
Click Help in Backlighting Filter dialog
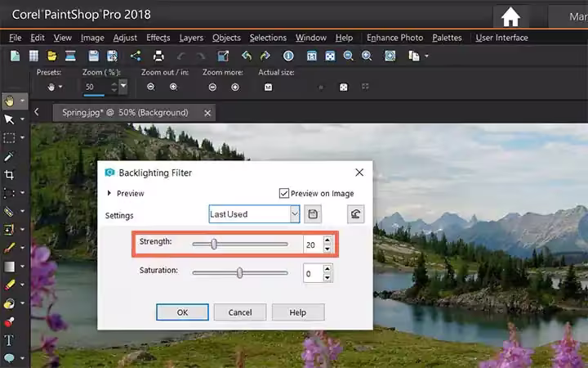coord(298,312)
